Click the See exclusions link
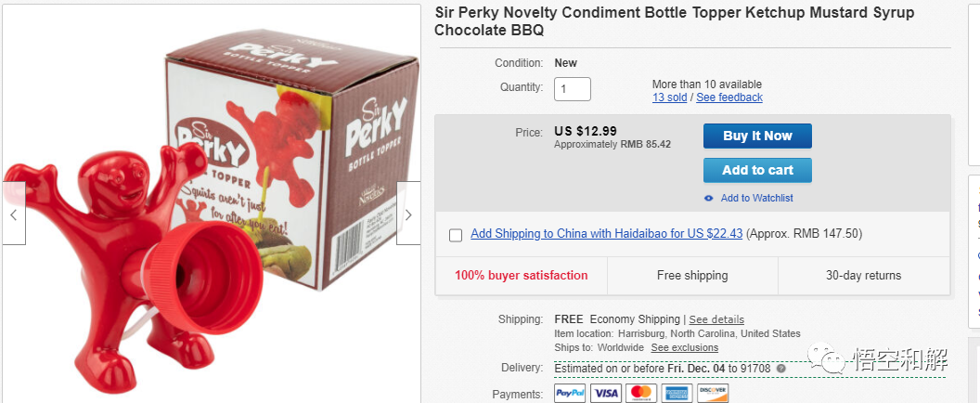Image resolution: width=980 pixels, height=403 pixels. [x=686, y=347]
